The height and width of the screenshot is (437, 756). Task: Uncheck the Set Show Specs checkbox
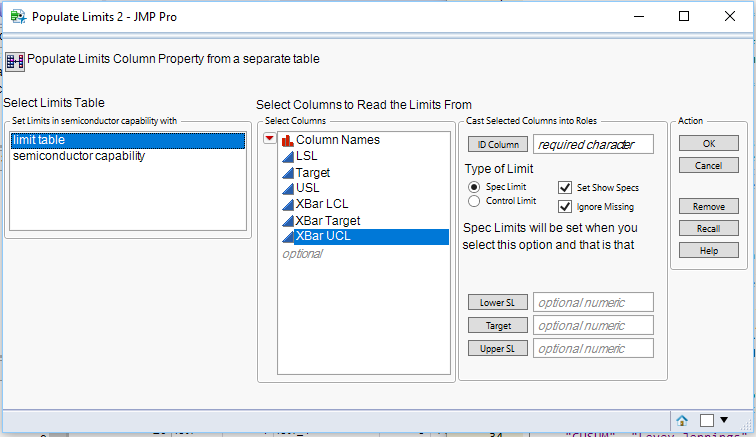point(565,187)
